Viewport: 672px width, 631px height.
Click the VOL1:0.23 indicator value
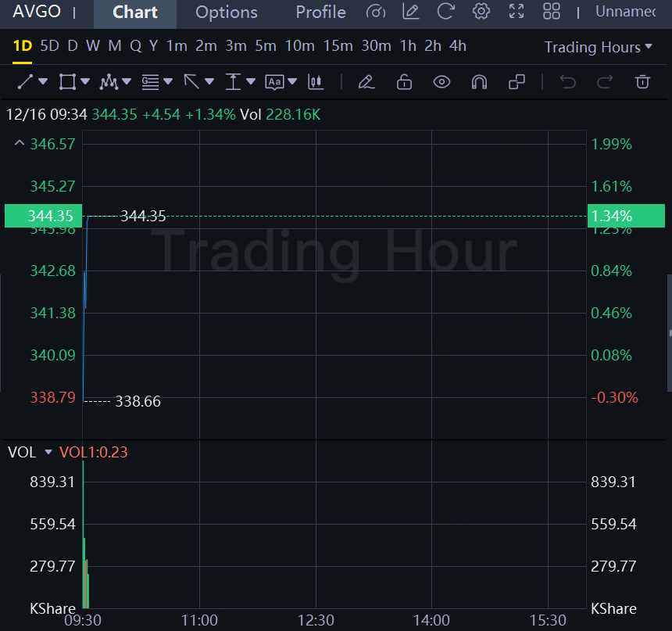point(94,452)
